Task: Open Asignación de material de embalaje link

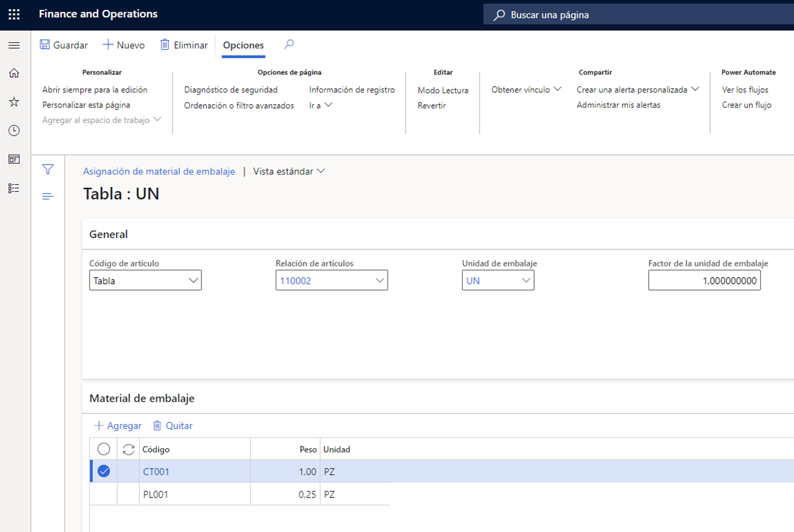Action: point(159,171)
